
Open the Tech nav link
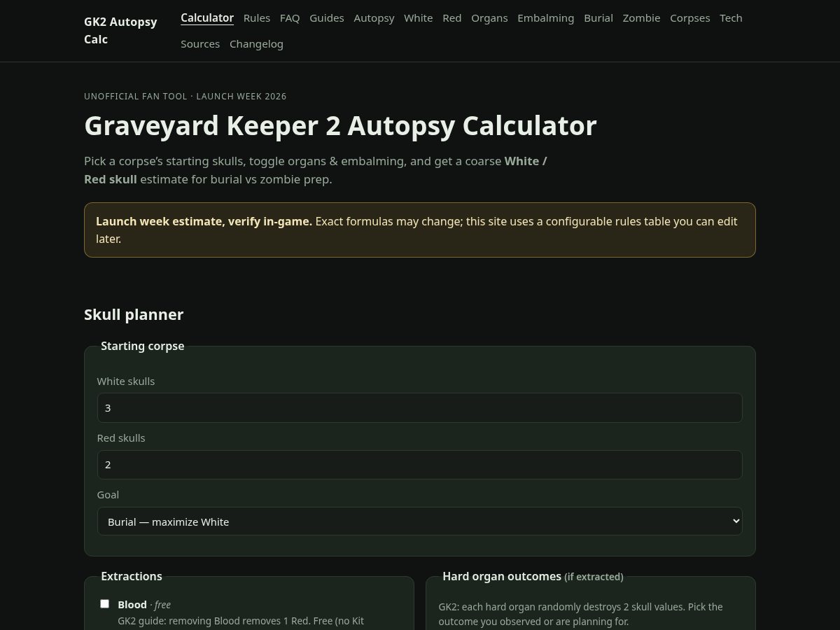[x=731, y=18]
